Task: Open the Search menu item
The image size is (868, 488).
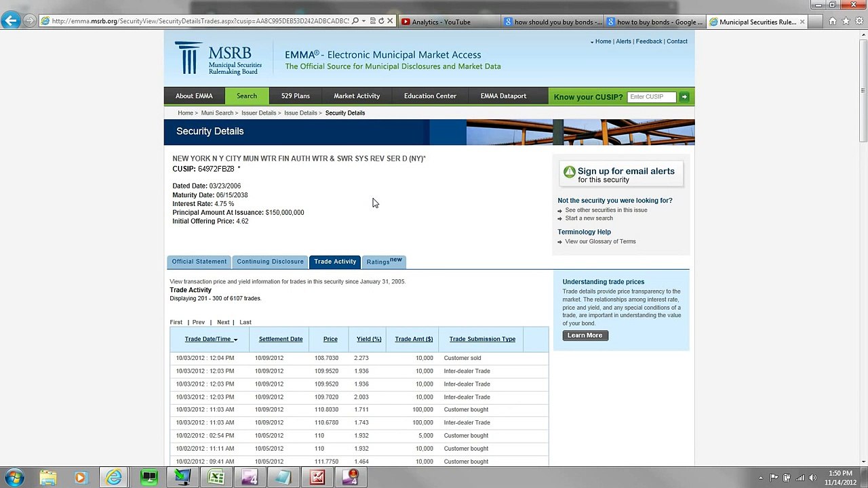Action: click(247, 96)
